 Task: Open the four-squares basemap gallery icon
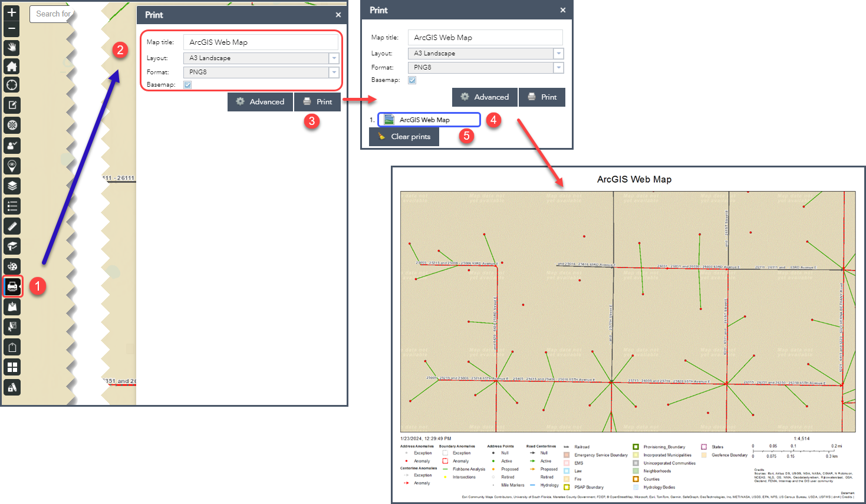coord(12,367)
